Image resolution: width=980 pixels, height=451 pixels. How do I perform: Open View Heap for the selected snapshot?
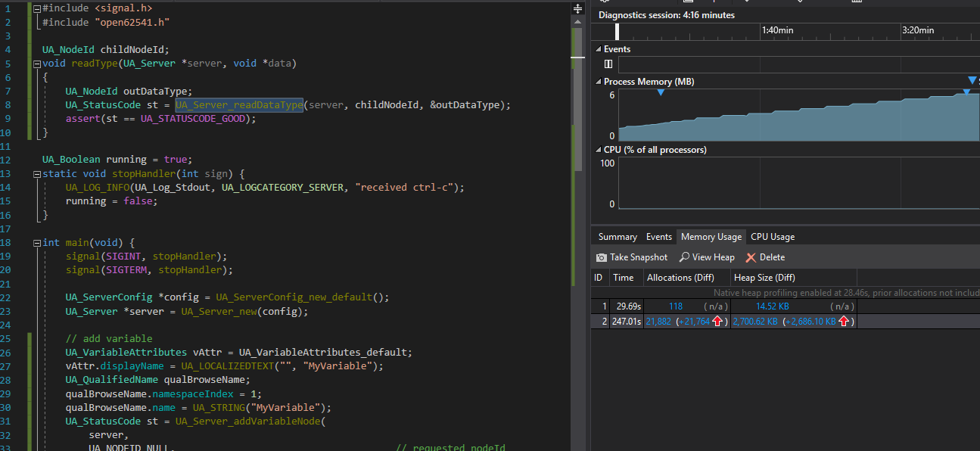click(x=707, y=257)
